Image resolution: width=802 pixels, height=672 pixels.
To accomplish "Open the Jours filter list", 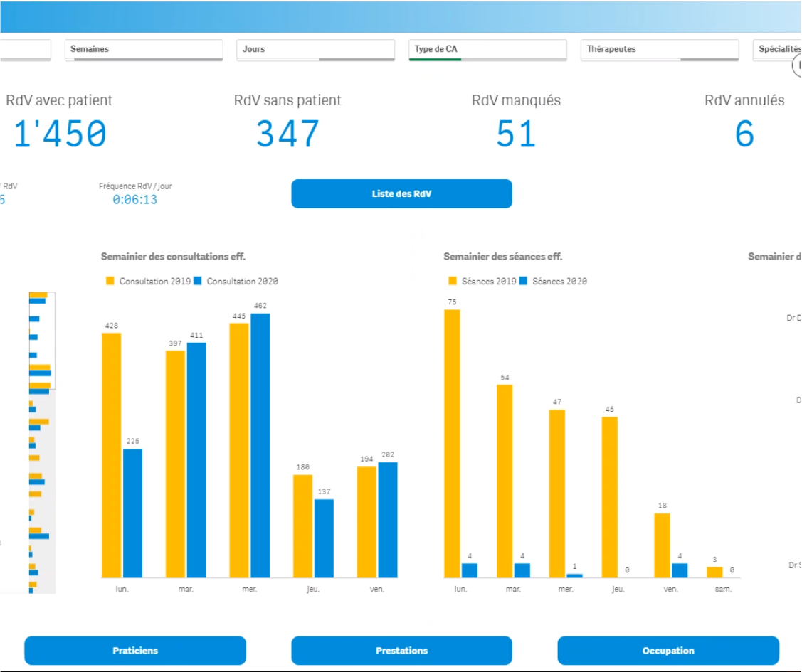I will point(315,49).
